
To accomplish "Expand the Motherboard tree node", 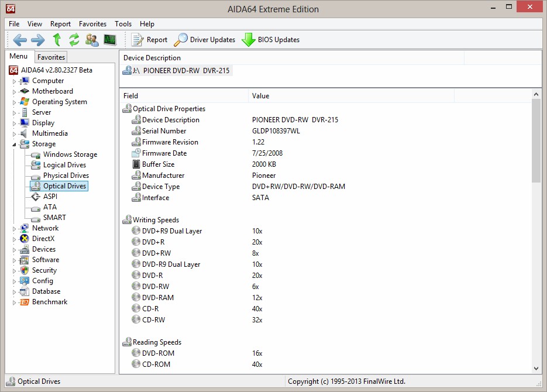I will point(15,92).
